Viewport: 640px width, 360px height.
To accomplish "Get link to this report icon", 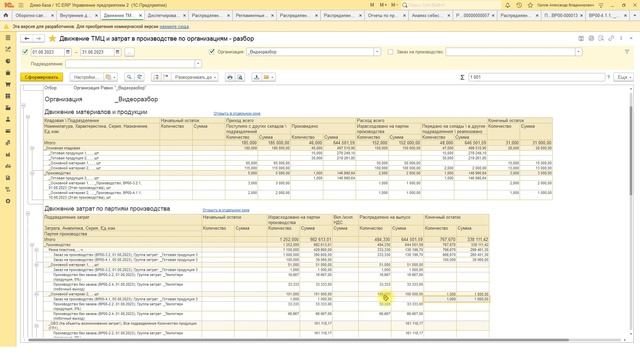I will pos(611,38).
